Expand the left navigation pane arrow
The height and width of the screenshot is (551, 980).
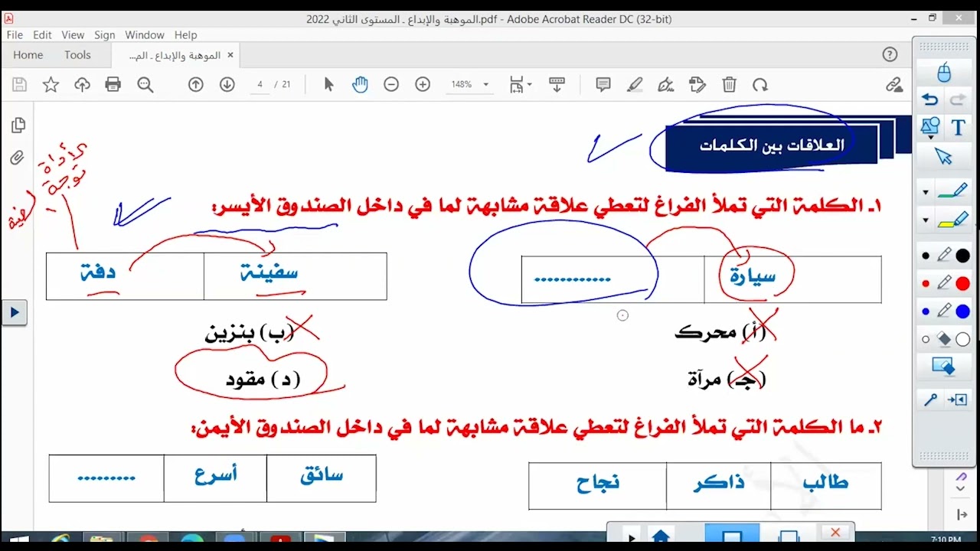(14, 312)
